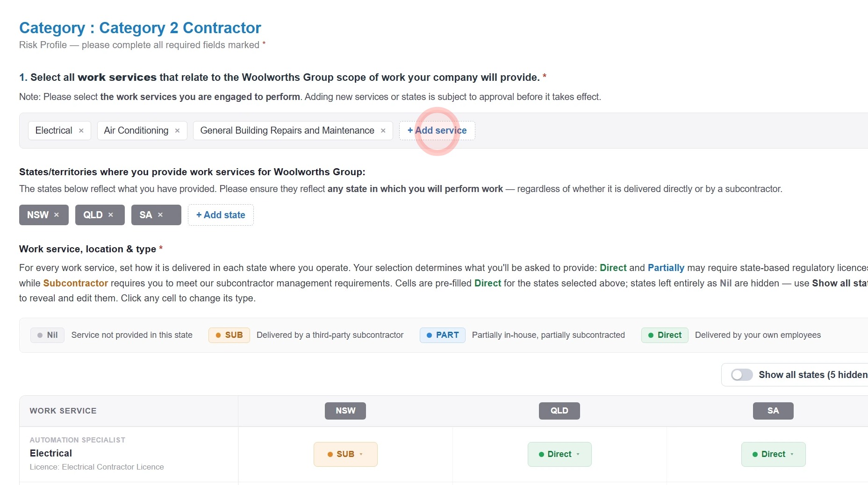Open the SUB dropdown for Electrical NSW

345,454
